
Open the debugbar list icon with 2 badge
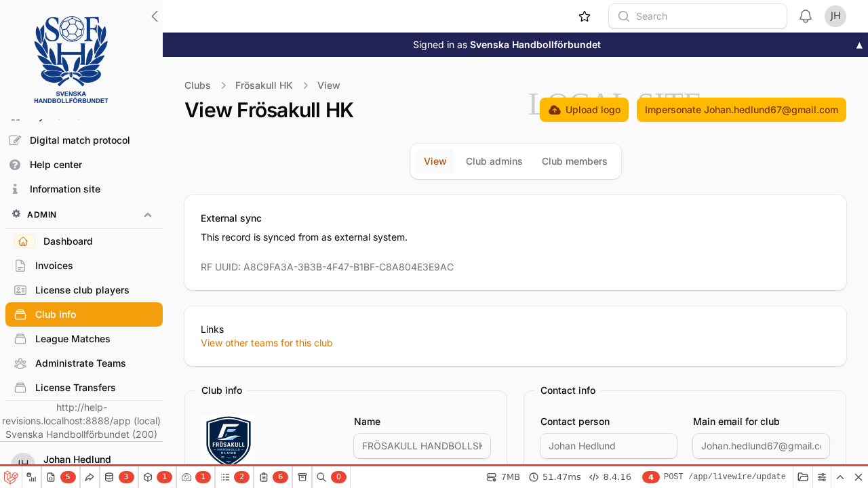tap(235, 477)
